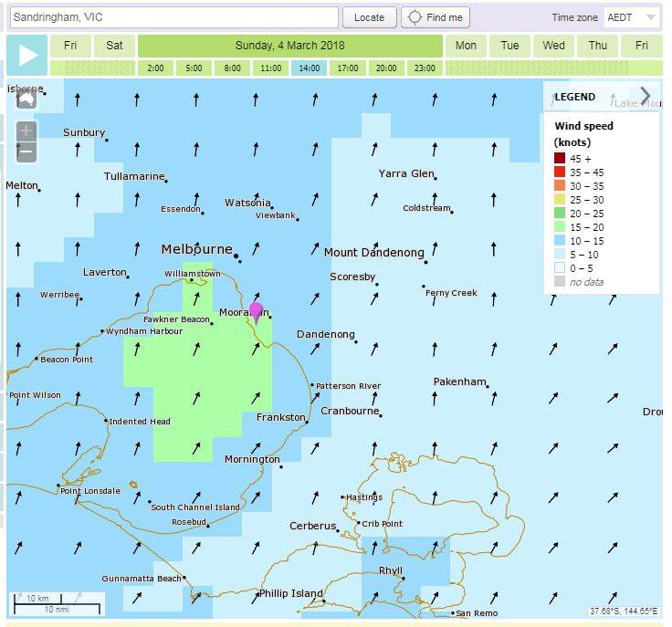Click the Sunday, 4 March 2018 bar
Screen dimensions: 672x627
point(289,46)
